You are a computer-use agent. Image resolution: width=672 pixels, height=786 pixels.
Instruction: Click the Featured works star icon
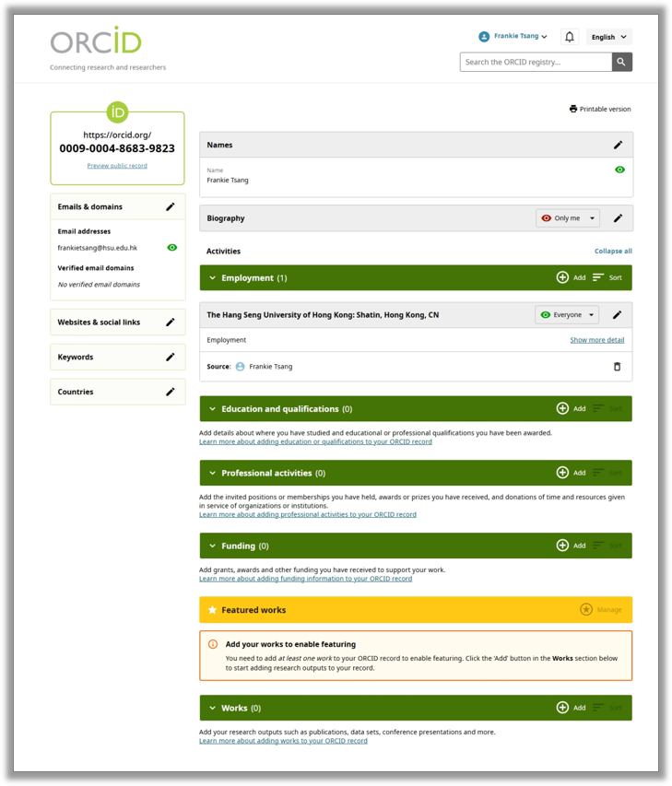tap(212, 610)
